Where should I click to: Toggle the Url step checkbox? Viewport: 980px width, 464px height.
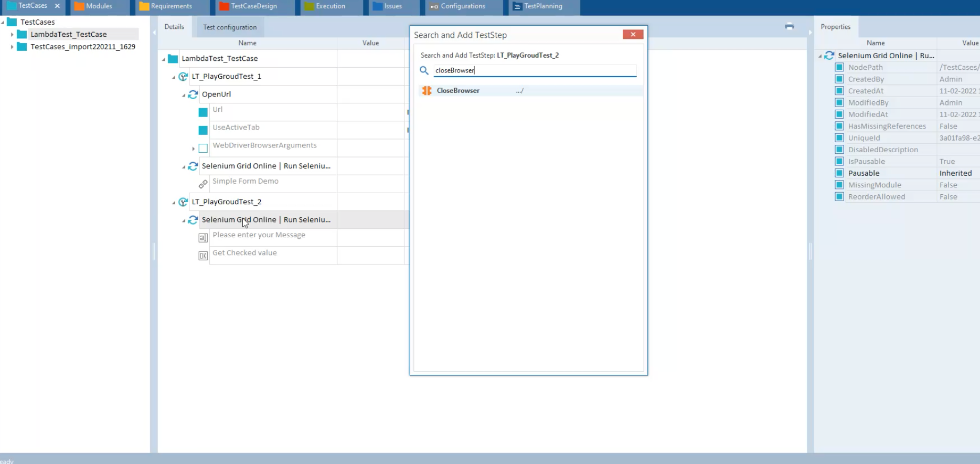click(x=203, y=112)
